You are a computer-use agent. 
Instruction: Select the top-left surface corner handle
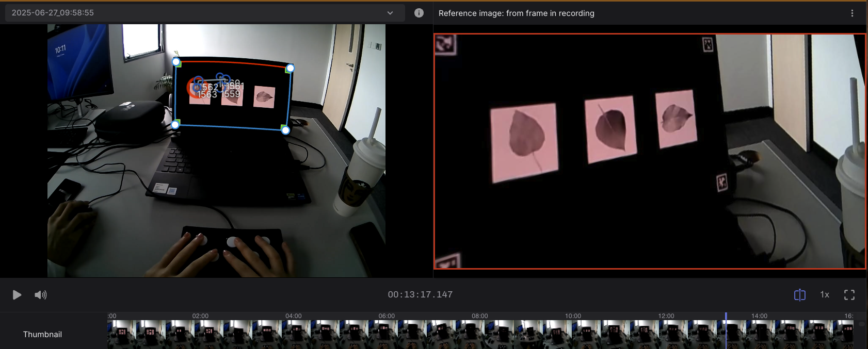[x=176, y=62]
